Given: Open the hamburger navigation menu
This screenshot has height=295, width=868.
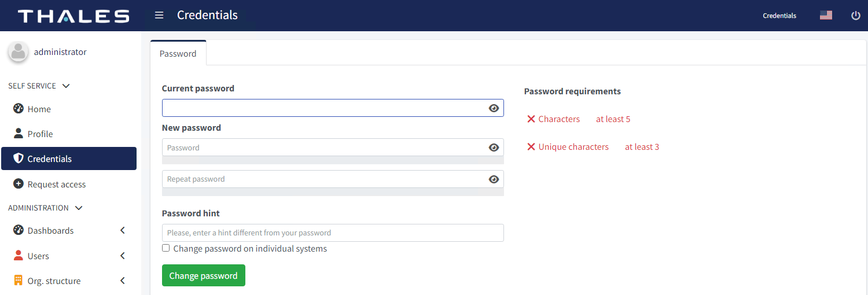Looking at the screenshot, I should [159, 15].
